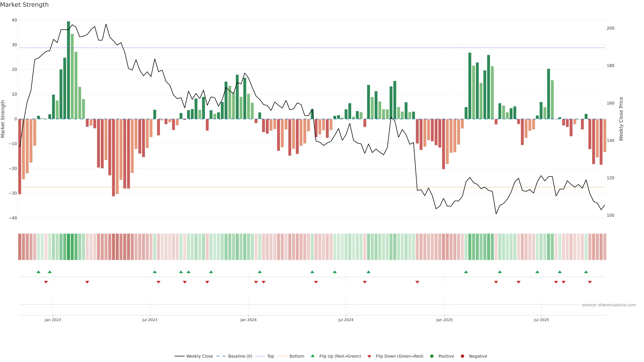Click the Market Strength y-axis title
644x362 pixels.
point(3,119)
